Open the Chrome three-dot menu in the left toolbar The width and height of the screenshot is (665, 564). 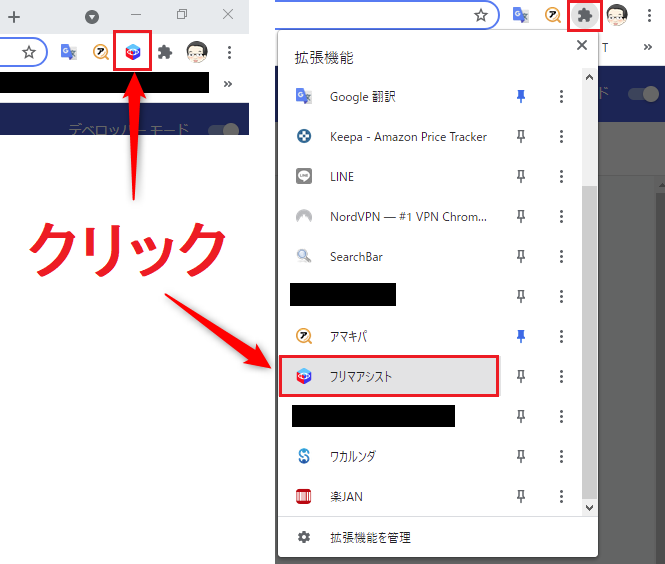click(229, 52)
